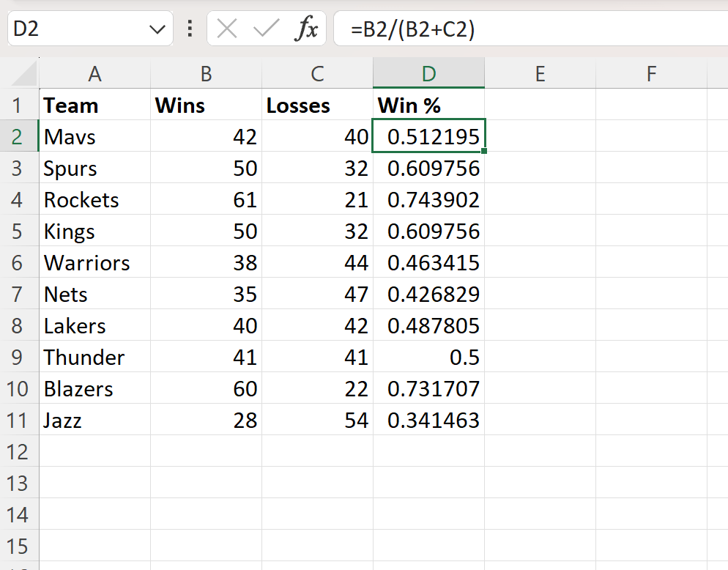Click the Insert Function fx icon

tap(306, 29)
